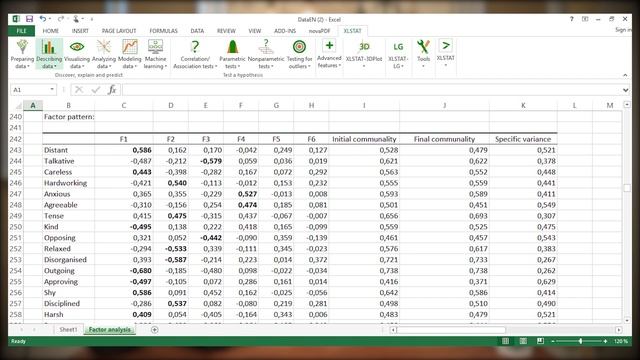Open the Preparing data menu icon
The height and width of the screenshot is (360, 640).
coord(22,54)
